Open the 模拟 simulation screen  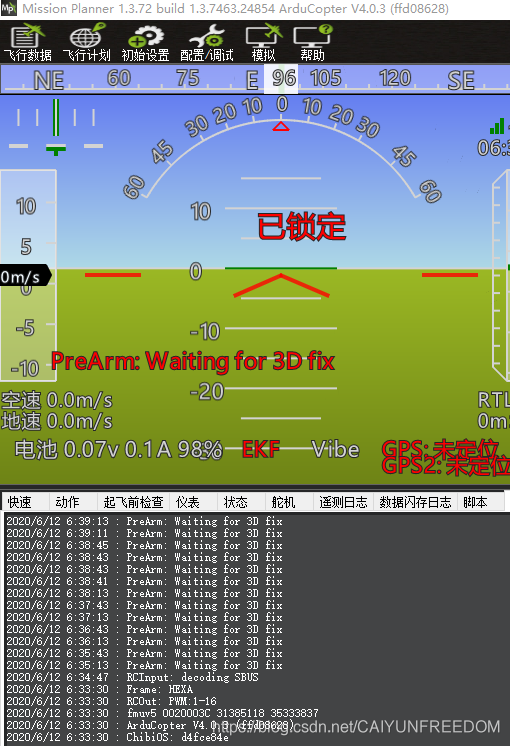(264, 43)
